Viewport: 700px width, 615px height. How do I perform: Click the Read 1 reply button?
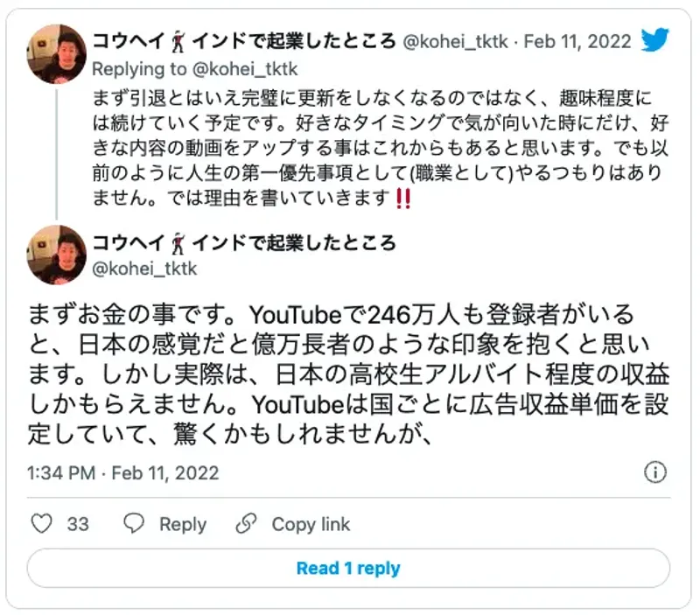click(x=350, y=568)
